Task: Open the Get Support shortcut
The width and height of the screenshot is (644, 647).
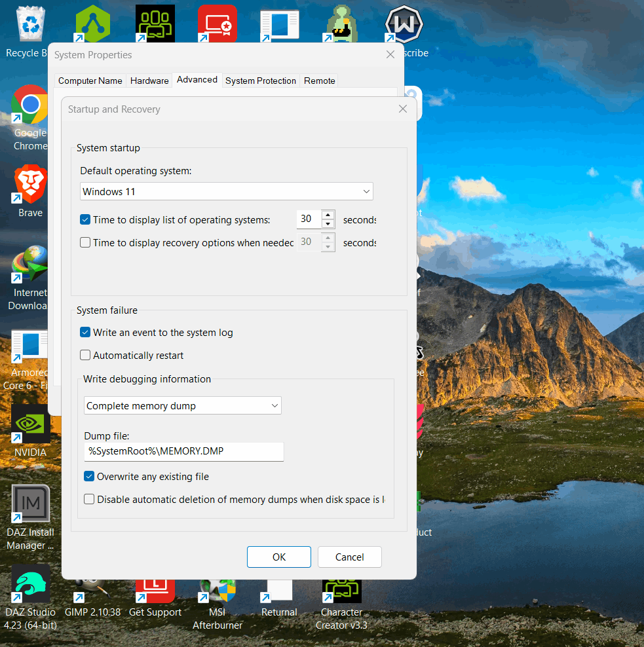Action: [155, 591]
